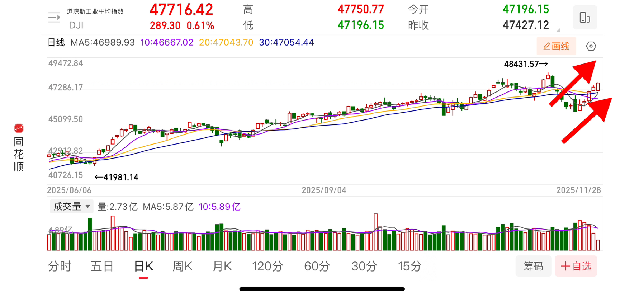This screenshot has height=297, width=644.
Task: Open the 成交量 indicator dropdown
Action: coord(71,207)
